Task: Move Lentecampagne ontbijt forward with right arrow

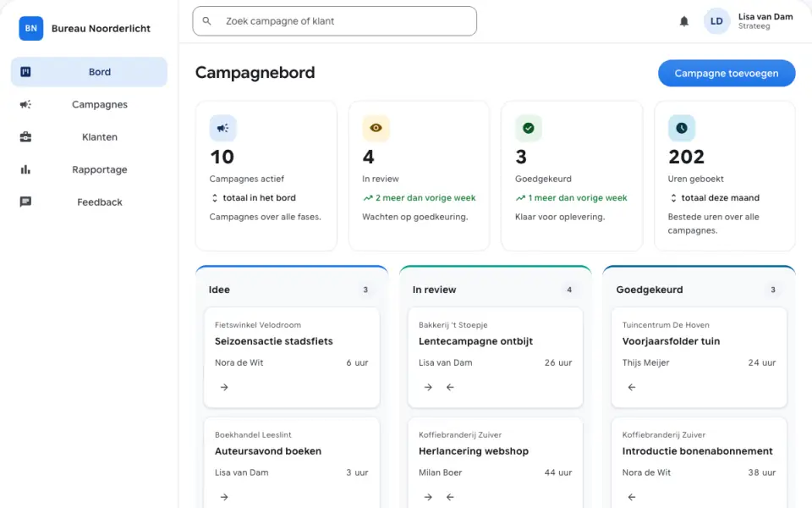Action: (x=428, y=387)
